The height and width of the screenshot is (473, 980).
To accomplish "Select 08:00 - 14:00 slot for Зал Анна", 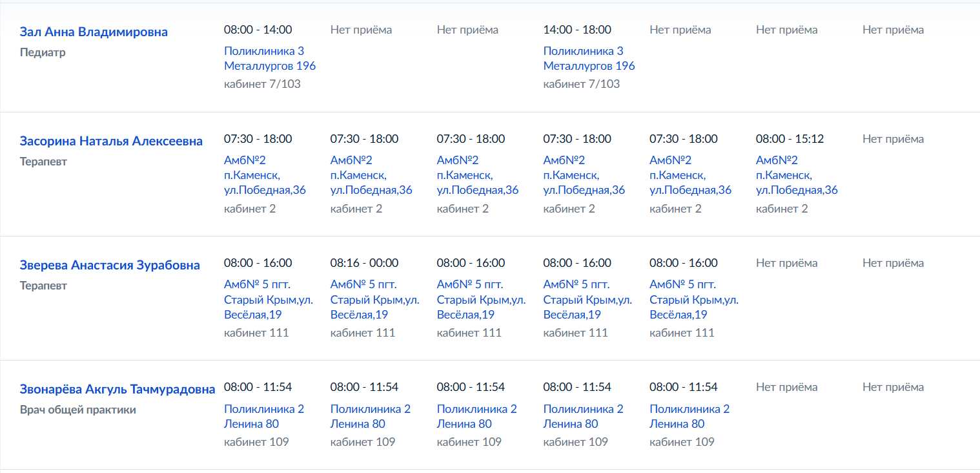I will 258,30.
